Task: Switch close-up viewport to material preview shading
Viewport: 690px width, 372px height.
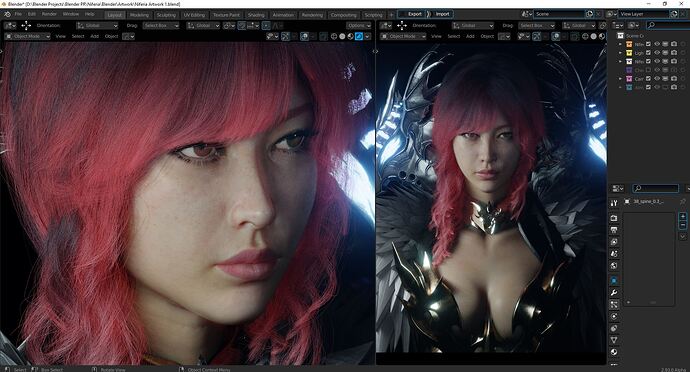Action: tap(350, 36)
